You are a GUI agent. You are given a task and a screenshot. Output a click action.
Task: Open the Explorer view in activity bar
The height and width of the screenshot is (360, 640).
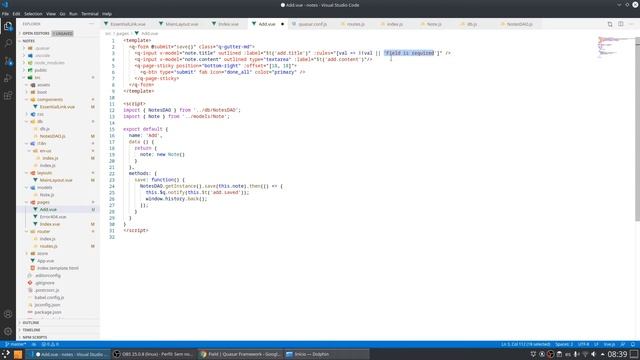pos(8,27)
